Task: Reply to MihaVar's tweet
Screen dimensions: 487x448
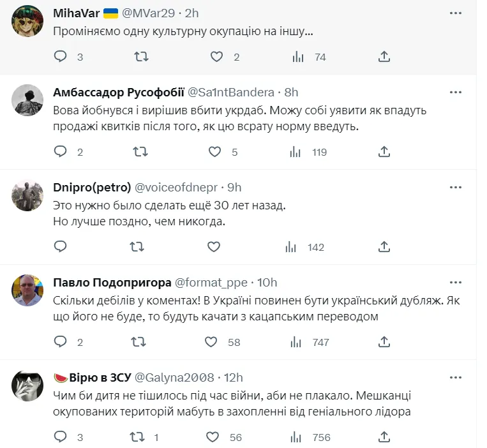Action: click(61, 57)
